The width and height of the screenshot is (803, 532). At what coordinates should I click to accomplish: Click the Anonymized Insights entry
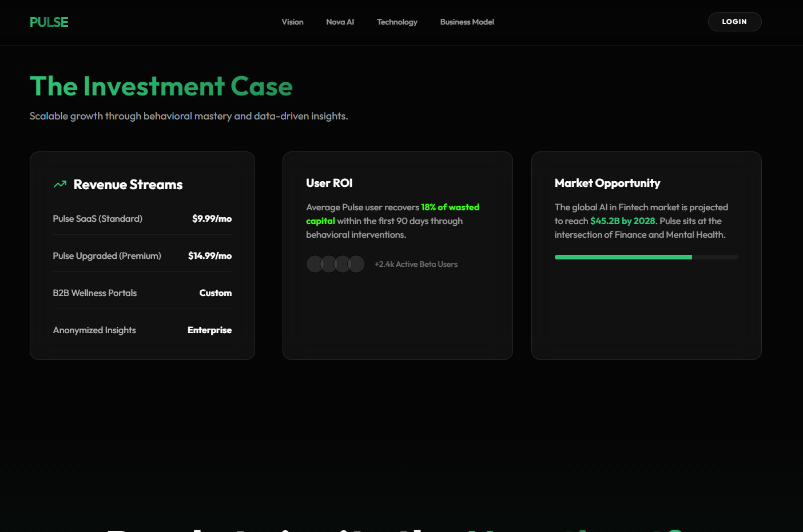(94, 330)
